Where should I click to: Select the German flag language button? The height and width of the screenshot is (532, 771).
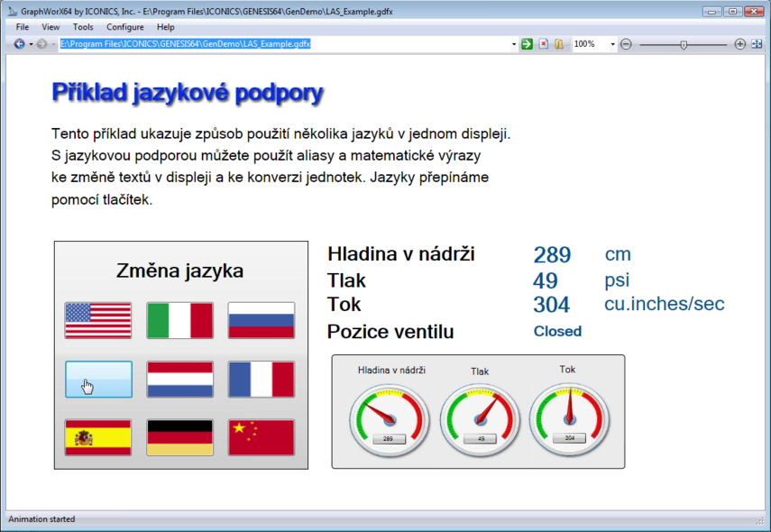(x=179, y=437)
